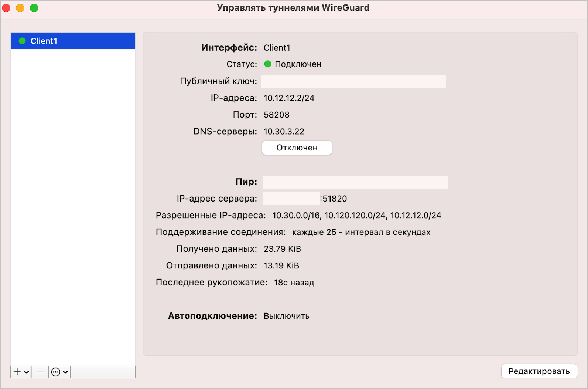Click the keepalive interval value text
The width and height of the screenshot is (588, 389).
click(x=361, y=232)
